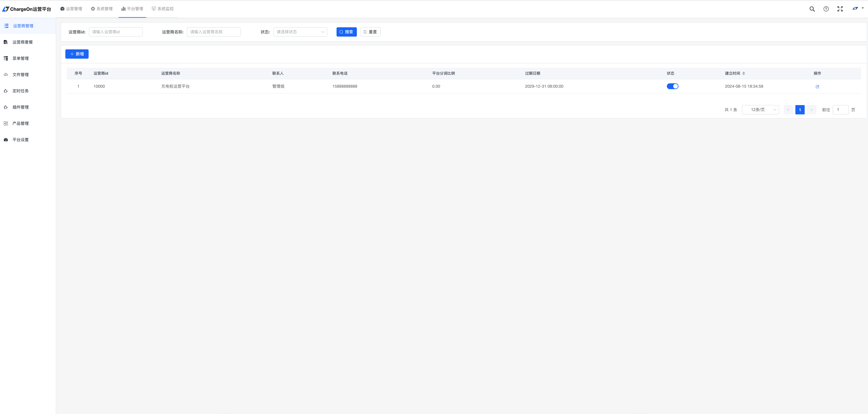The image size is (868, 414).
Task: Click the 搜索 button
Action: coord(346,32)
